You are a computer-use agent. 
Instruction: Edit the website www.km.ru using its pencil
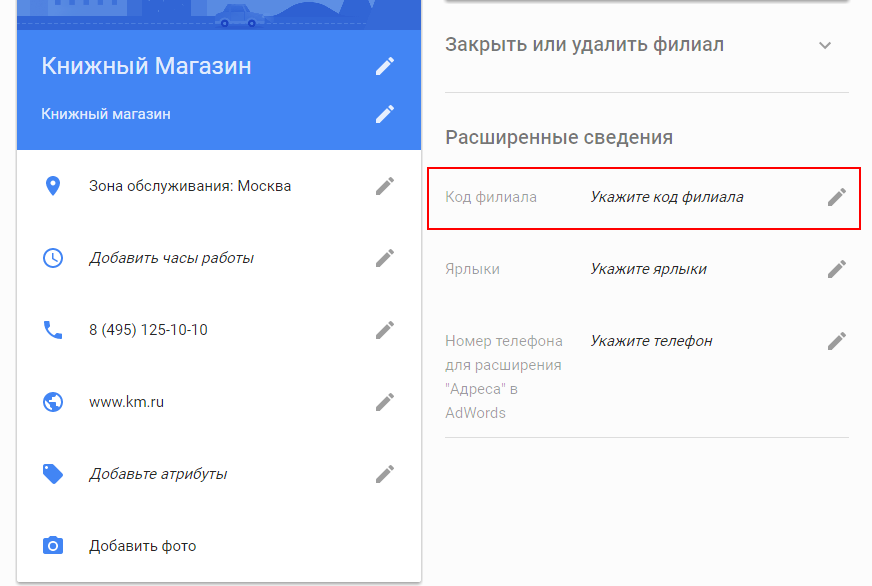[x=385, y=402]
